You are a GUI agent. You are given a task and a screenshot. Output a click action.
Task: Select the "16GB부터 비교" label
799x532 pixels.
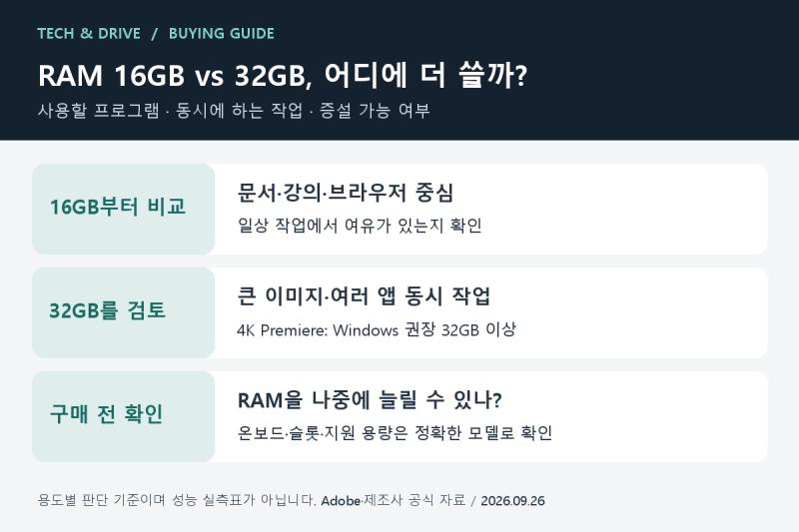[118, 208]
